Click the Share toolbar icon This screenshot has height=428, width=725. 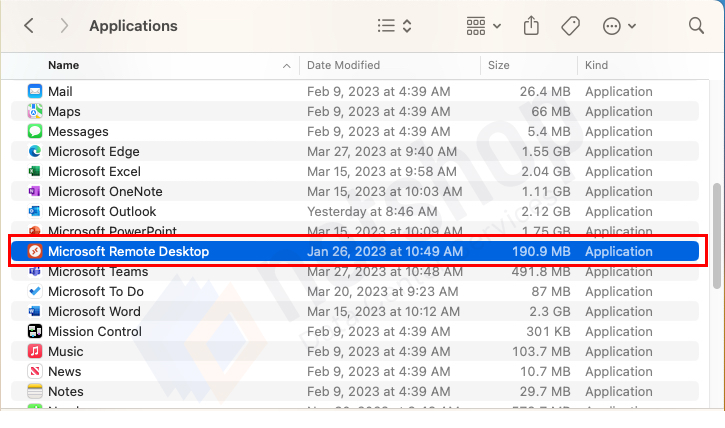[x=531, y=25]
